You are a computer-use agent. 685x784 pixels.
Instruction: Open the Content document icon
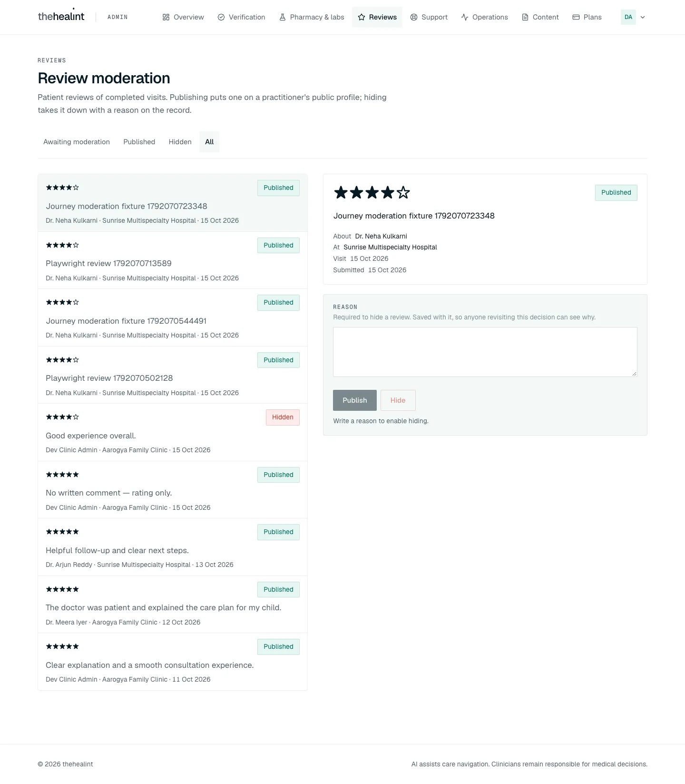[x=525, y=17]
